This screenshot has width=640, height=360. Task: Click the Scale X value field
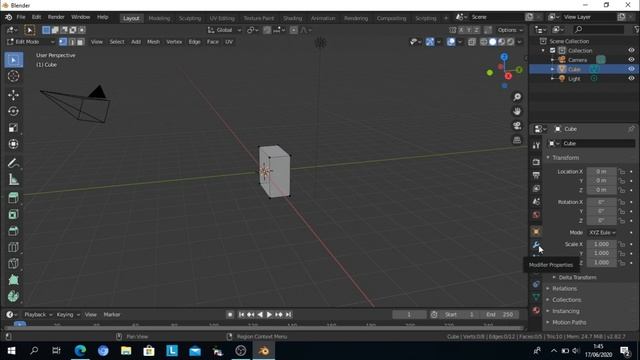coord(601,244)
